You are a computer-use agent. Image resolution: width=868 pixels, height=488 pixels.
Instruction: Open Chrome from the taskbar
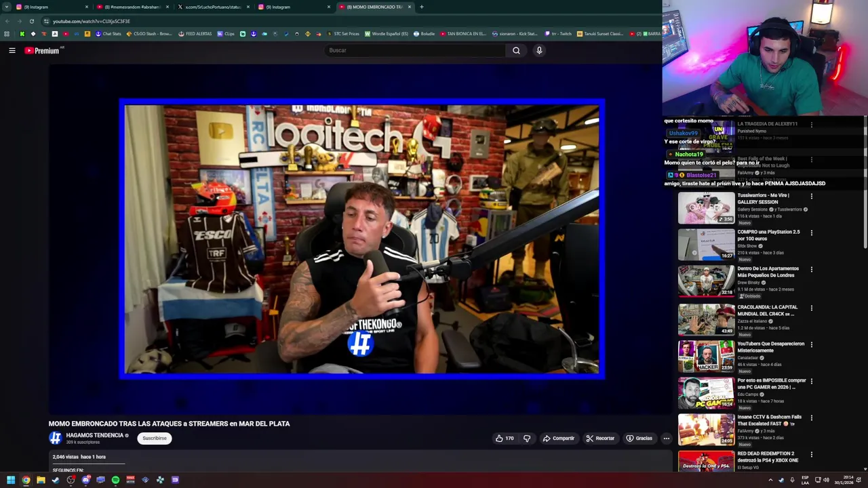pyautogui.click(x=26, y=480)
